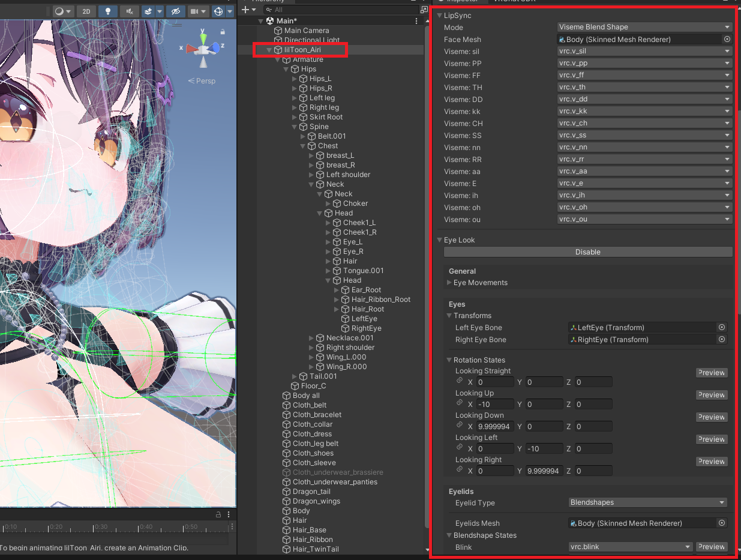The height and width of the screenshot is (560, 741).
Task: Open kebab menu next to Main scene
Action: tap(418, 20)
